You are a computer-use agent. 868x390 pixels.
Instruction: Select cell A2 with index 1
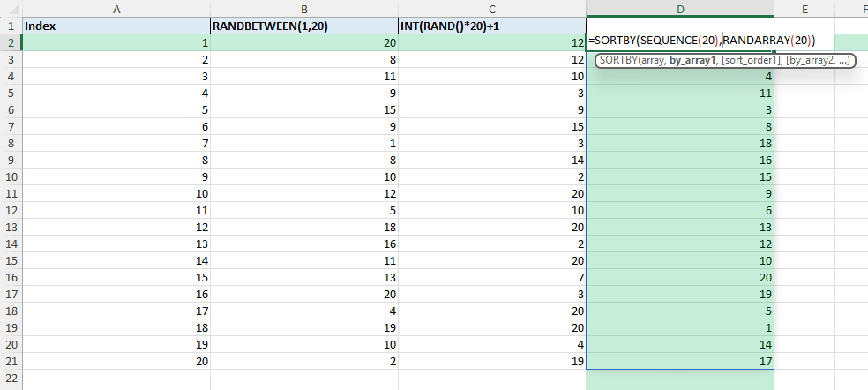pos(116,42)
